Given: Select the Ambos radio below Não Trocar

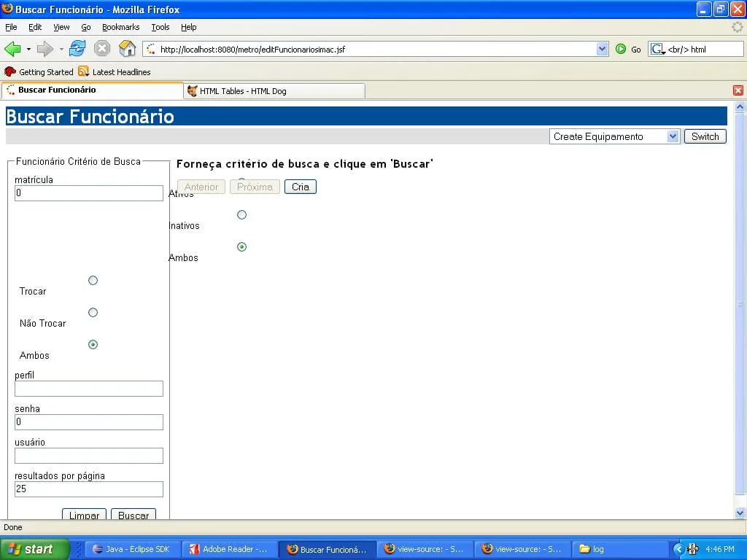Looking at the screenshot, I should pos(93,344).
